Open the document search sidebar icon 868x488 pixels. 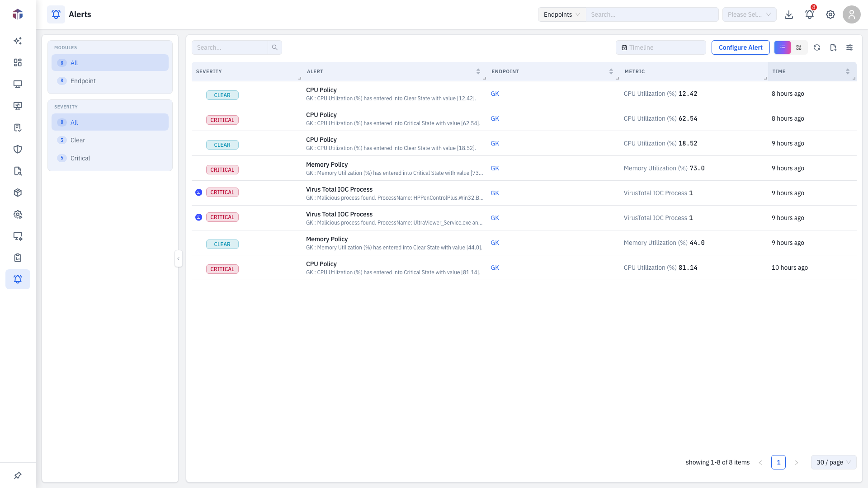point(18,171)
